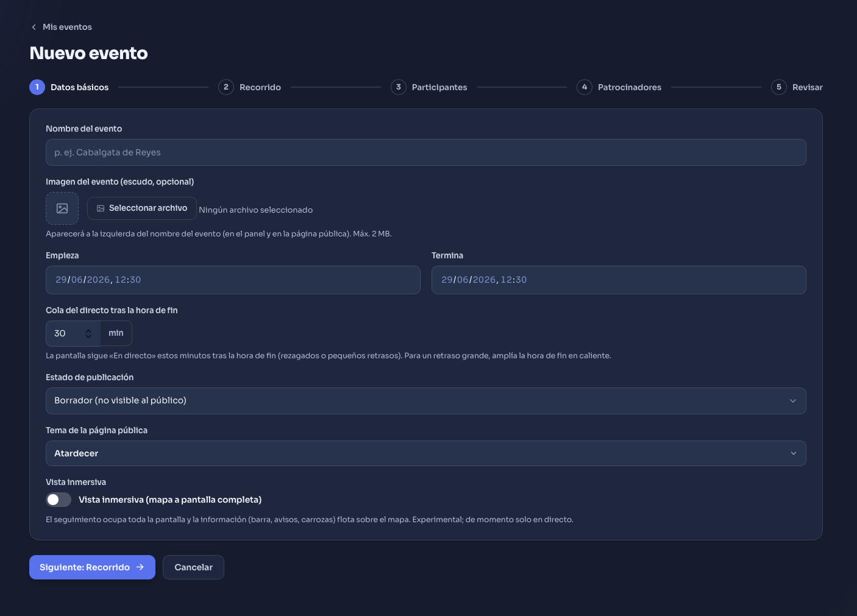Image resolution: width=857 pixels, height=616 pixels.
Task: Click the day 29 in Empieza
Action: (61, 280)
